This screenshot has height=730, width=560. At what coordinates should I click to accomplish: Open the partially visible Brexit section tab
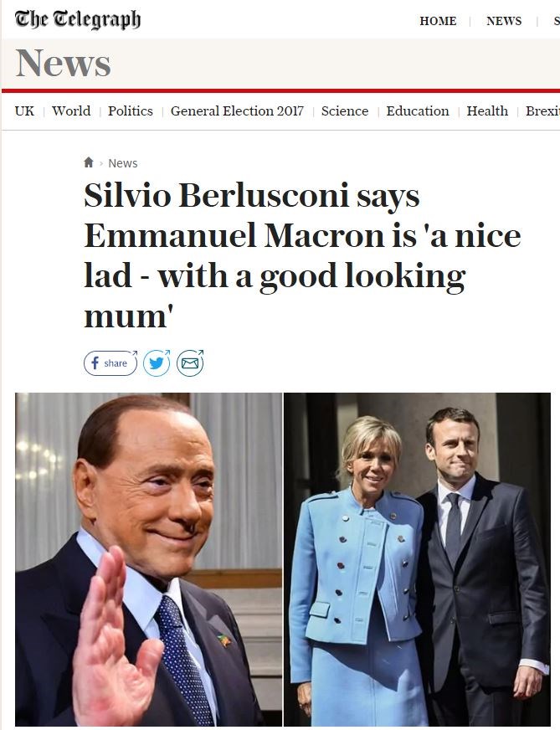point(542,111)
